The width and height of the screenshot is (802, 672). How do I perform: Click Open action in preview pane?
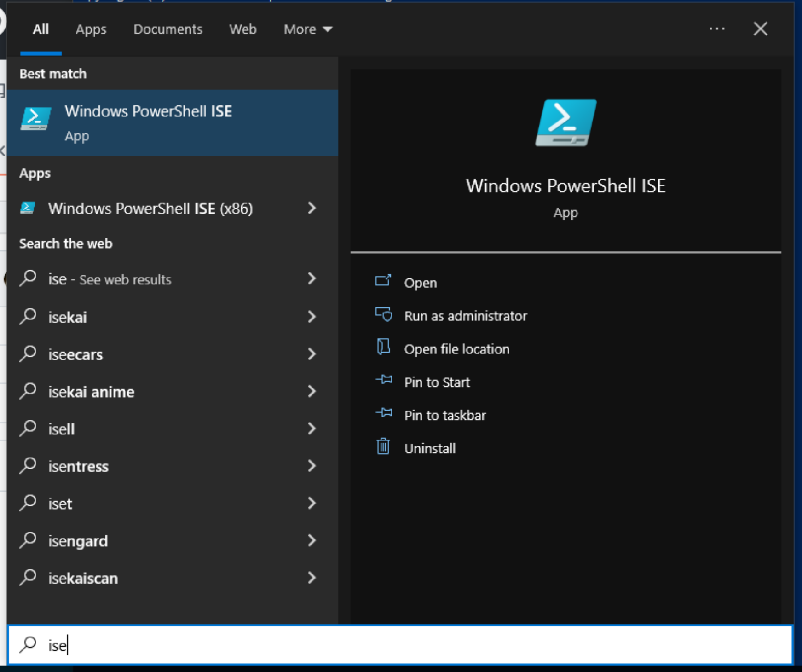[x=420, y=283]
